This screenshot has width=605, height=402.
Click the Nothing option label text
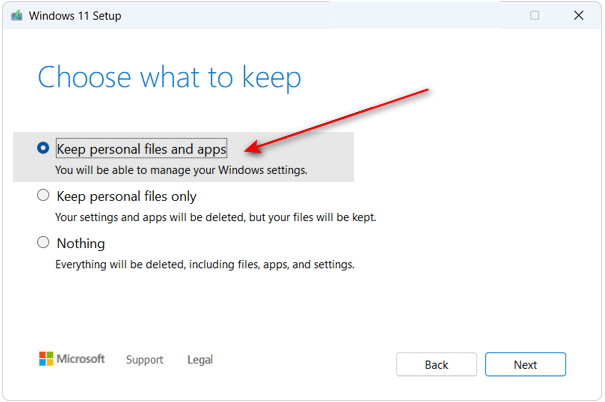81,243
